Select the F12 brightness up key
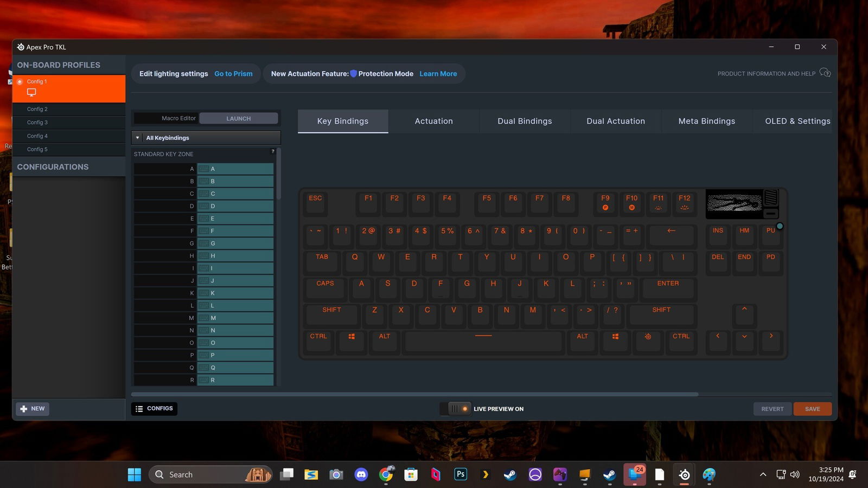868x488 pixels. [x=685, y=203]
